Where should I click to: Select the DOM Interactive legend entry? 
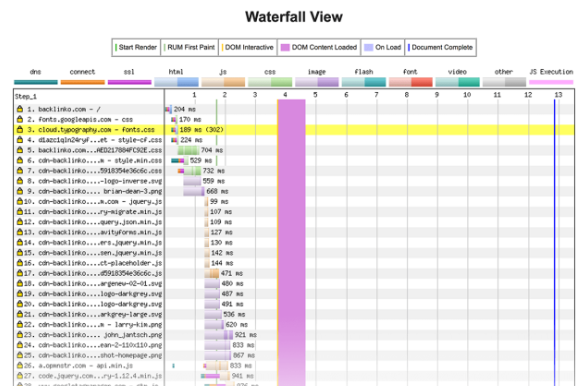coord(248,48)
